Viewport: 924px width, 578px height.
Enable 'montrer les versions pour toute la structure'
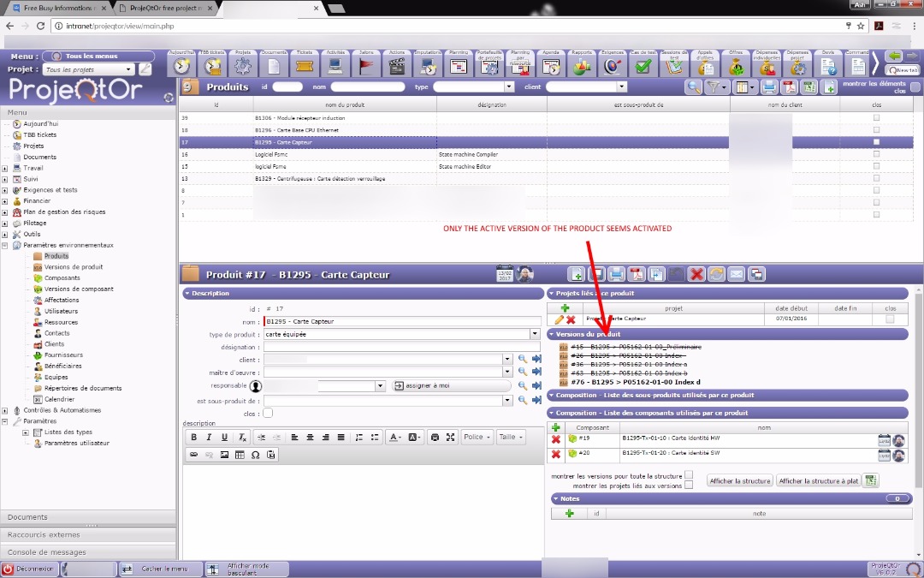click(x=688, y=475)
